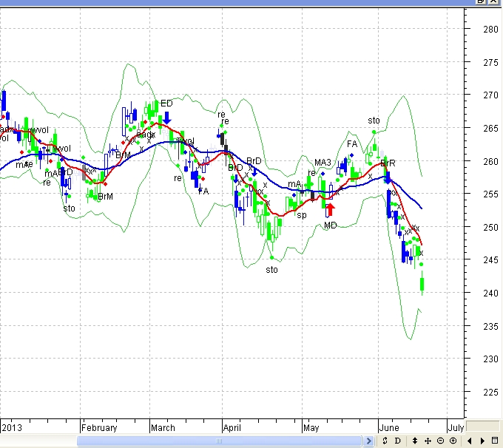Click the 265 price axis label
Image resolution: width=503 pixels, height=448 pixels.
[x=491, y=129]
